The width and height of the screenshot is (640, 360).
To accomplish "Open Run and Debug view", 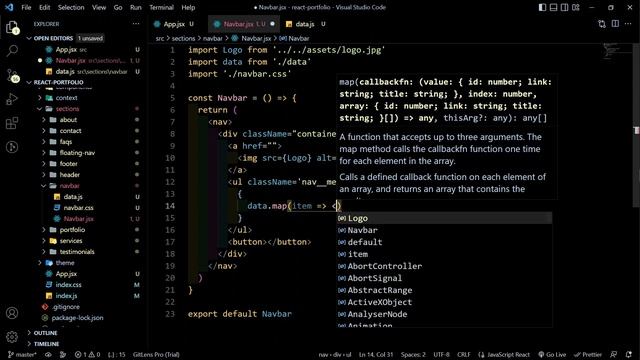I will point(12,99).
